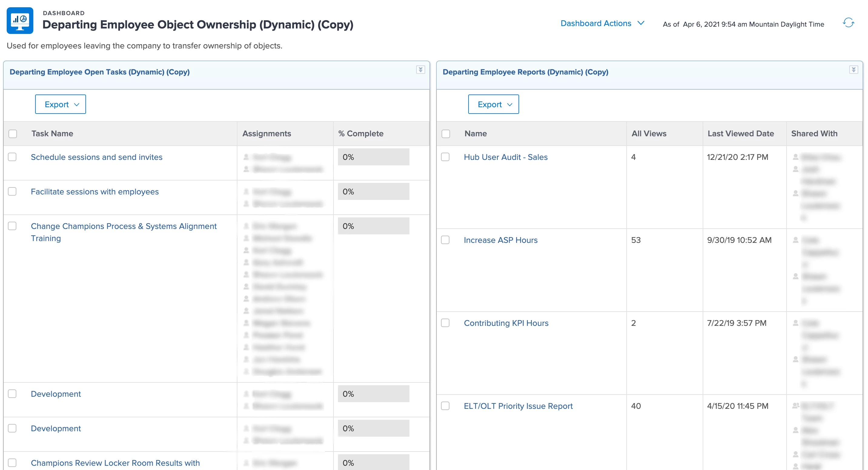Expand Export dropdown in Reports panel
Viewport: 868px width, 470px height.
tap(493, 104)
